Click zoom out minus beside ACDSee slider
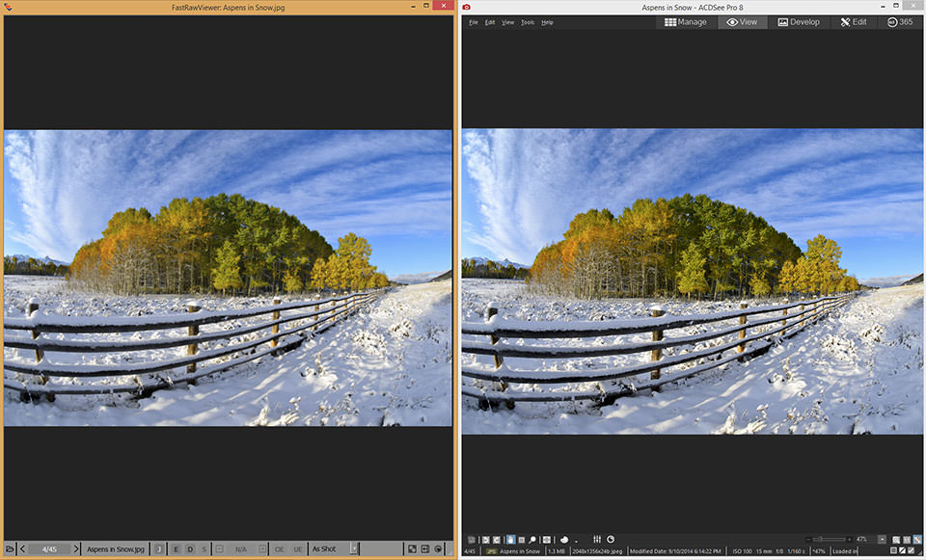Screen dimensions: 926x560 tap(808, 540)
